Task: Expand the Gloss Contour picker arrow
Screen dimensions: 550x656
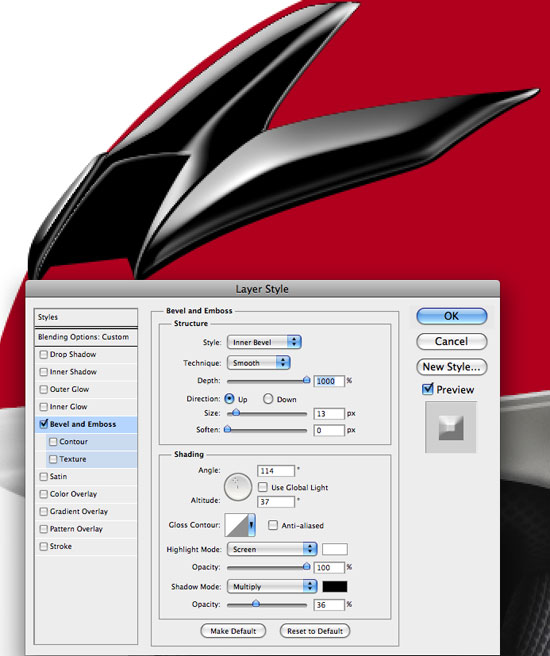Action: pos(251,525)
